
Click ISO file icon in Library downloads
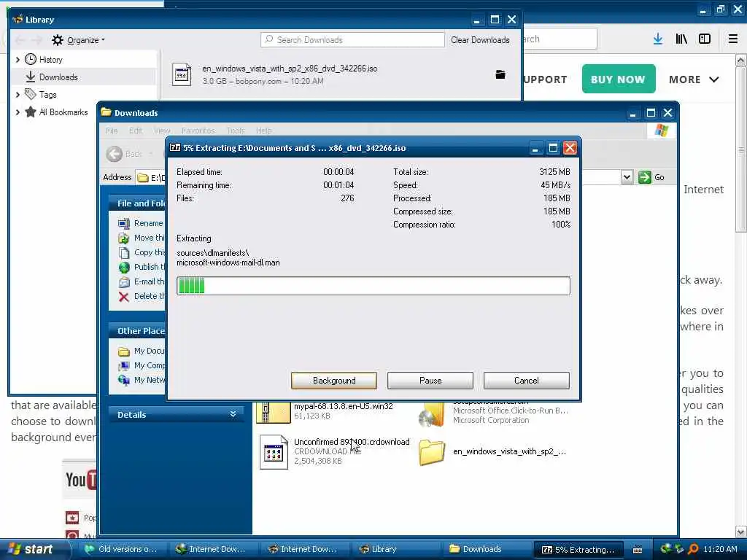pyautogui.click(x=182, y=74)
